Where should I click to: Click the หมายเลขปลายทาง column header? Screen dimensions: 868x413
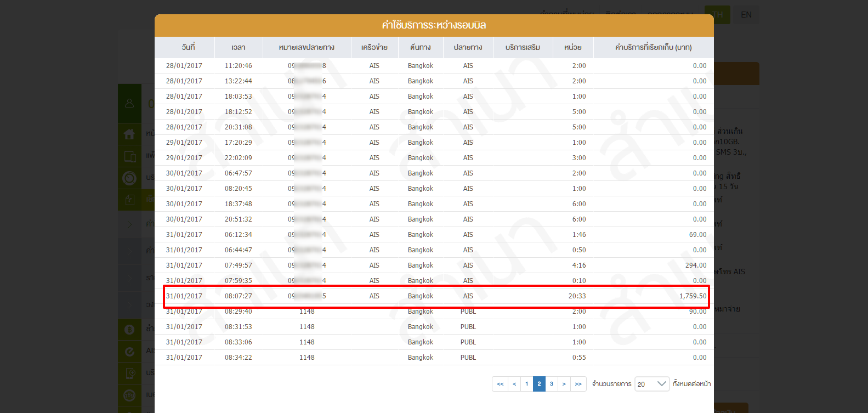[x=307, y=47]
